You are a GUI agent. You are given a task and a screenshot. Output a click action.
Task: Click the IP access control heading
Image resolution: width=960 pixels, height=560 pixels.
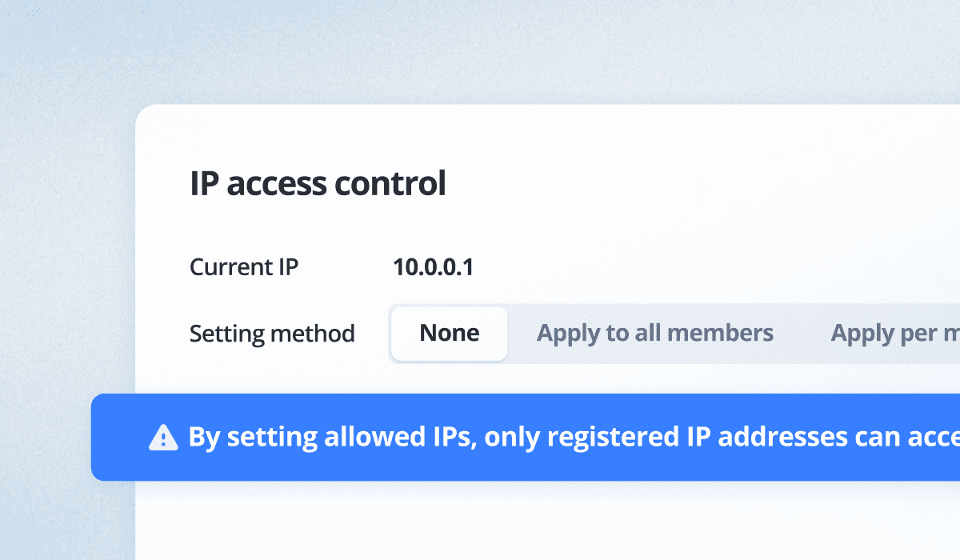(x=318, y=183)
